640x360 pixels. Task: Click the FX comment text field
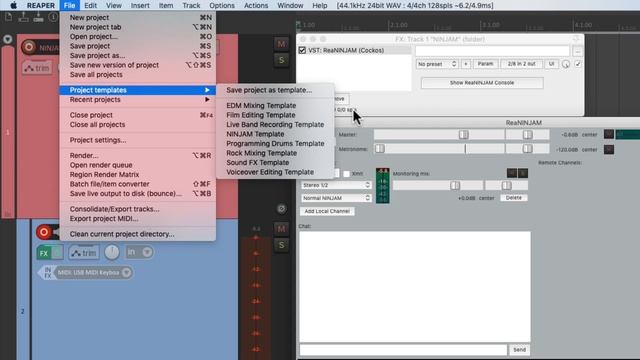(492, 51)
